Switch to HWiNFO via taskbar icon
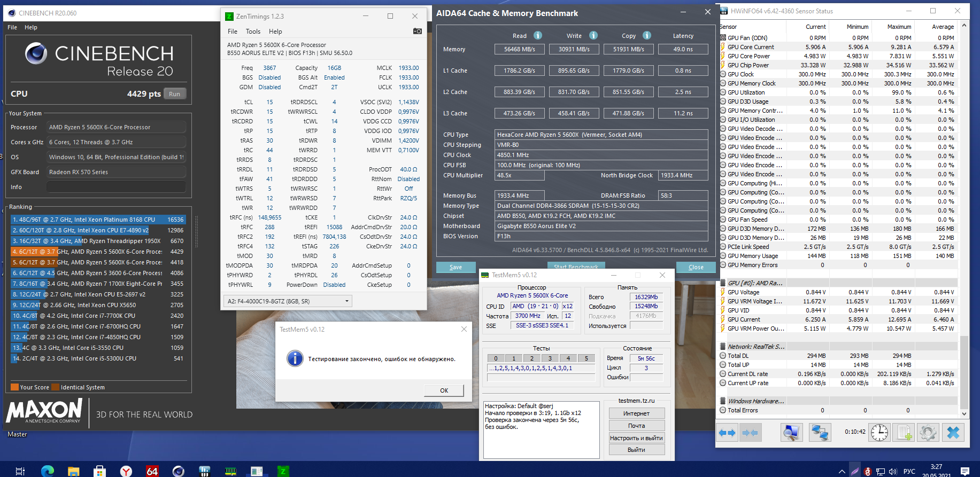 pos(204,471)
